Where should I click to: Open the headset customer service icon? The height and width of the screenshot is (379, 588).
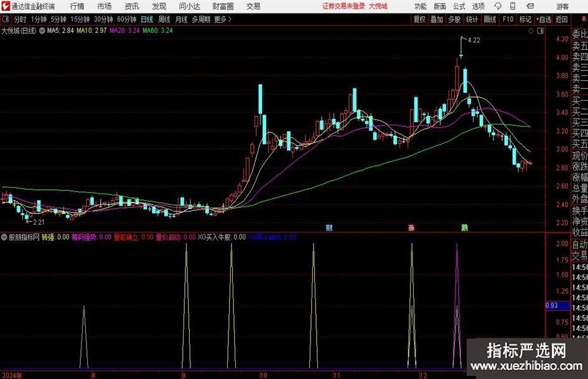498,6
